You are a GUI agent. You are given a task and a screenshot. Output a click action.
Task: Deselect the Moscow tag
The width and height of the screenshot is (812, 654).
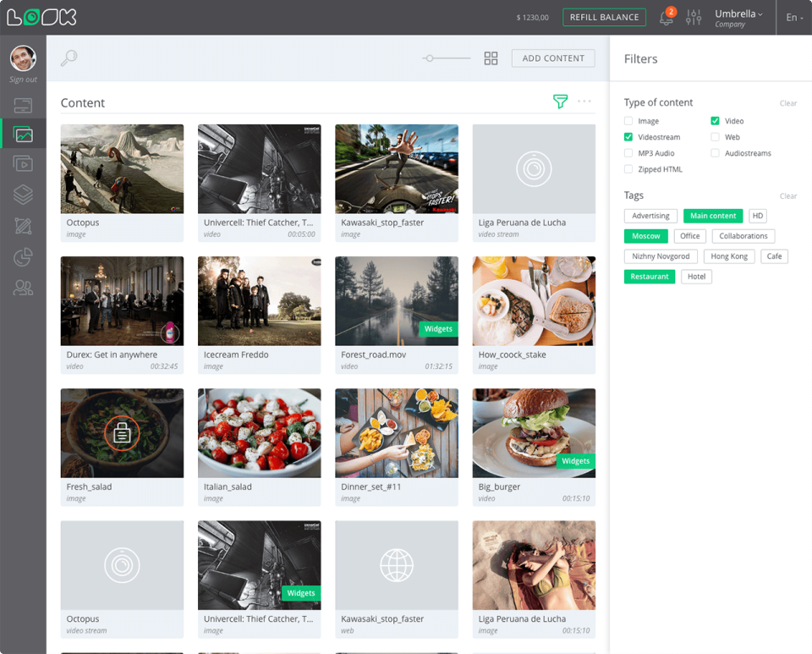[645, 236]
